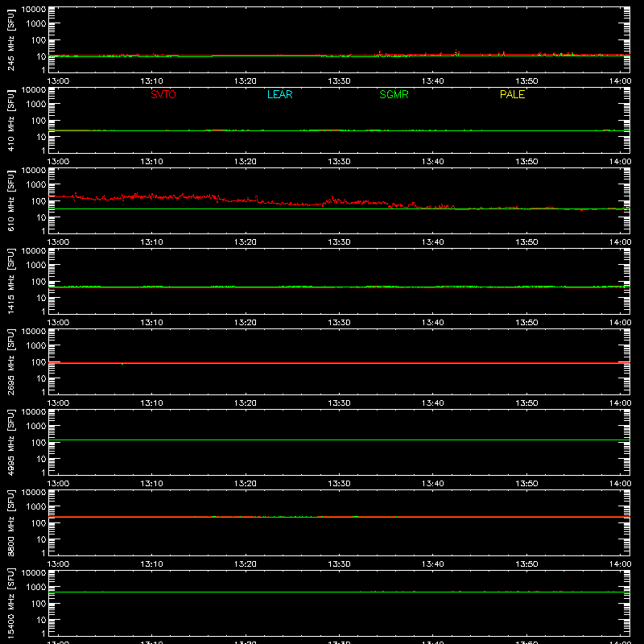The width and height of the screenshot is (644, 644).
Task: Click the 100 tick value on 610 MHz plot
Action: point(39,201)
